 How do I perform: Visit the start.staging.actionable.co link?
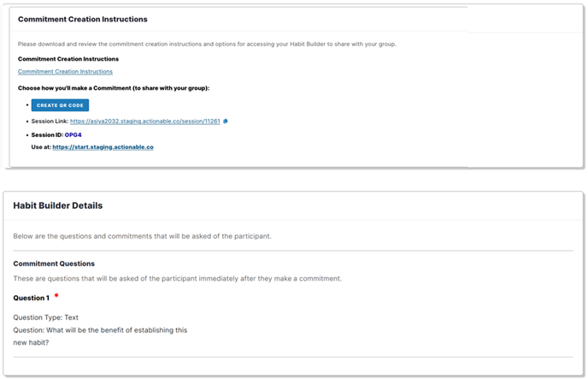click(103, 147)
